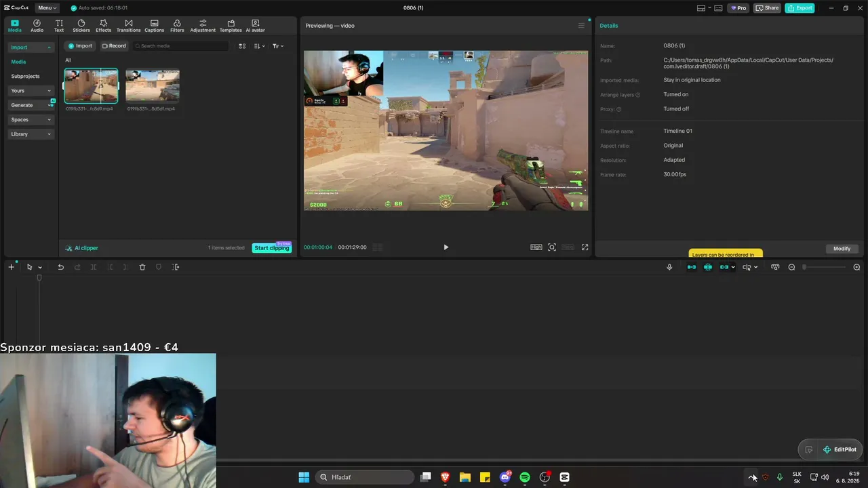The image size is (868, 488).
Task: Open the layout switch dropdown in title bar
Action: coord(703,8)
